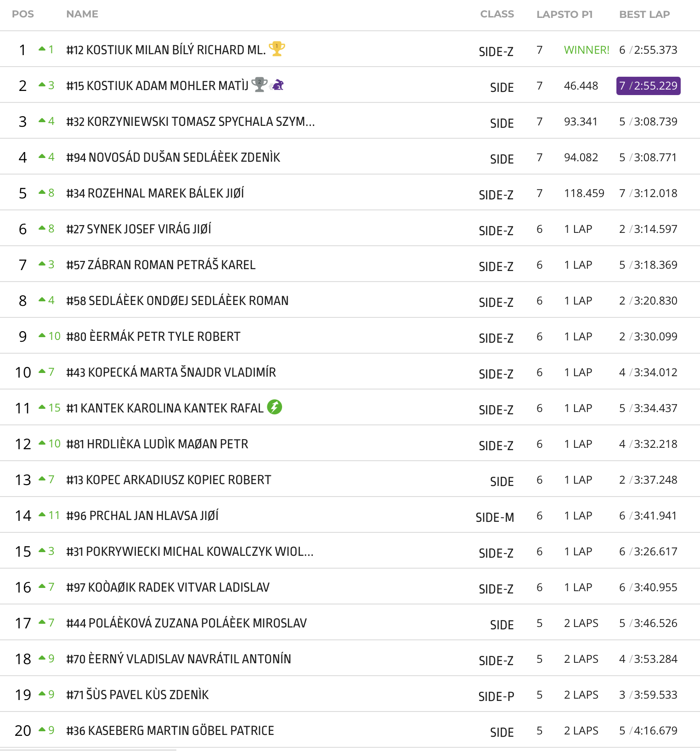Click best lap 2 /3:14.597
700x751 pixels.
pos(648,229)
